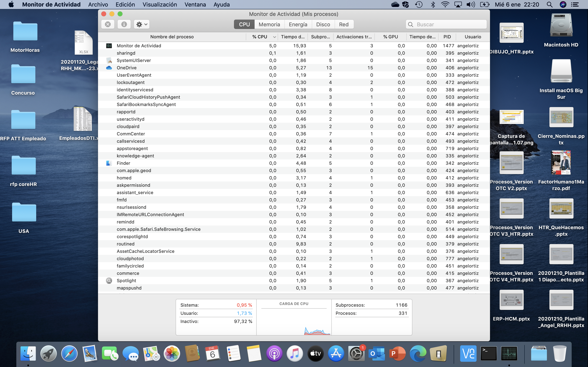The image size is (588, 367).
Task: Click the Wi-Fi icon in menu bar
Action: [445, 4]
